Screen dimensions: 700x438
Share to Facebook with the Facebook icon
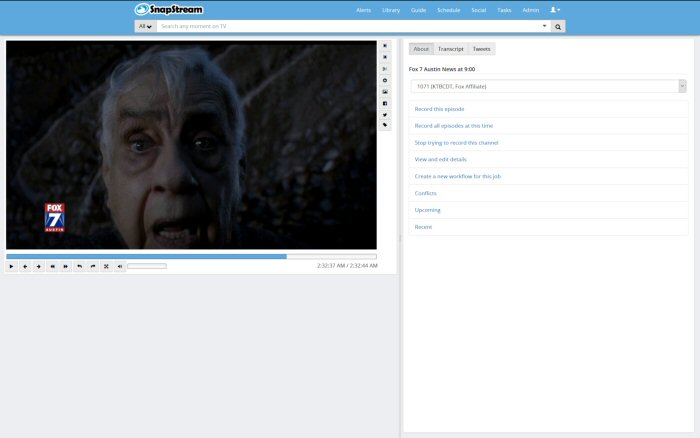click(385, 104)
